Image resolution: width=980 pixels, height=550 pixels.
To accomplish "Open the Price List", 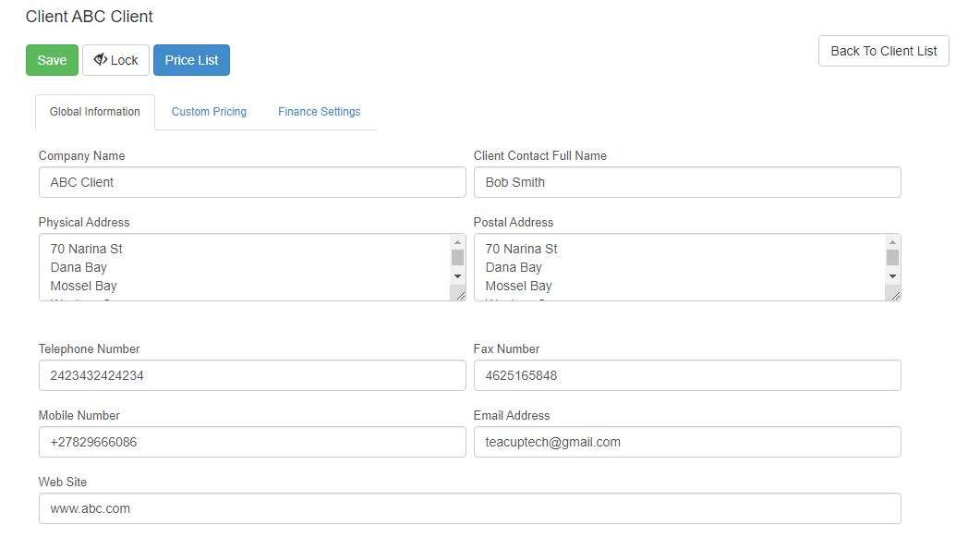I will point(191,60).
